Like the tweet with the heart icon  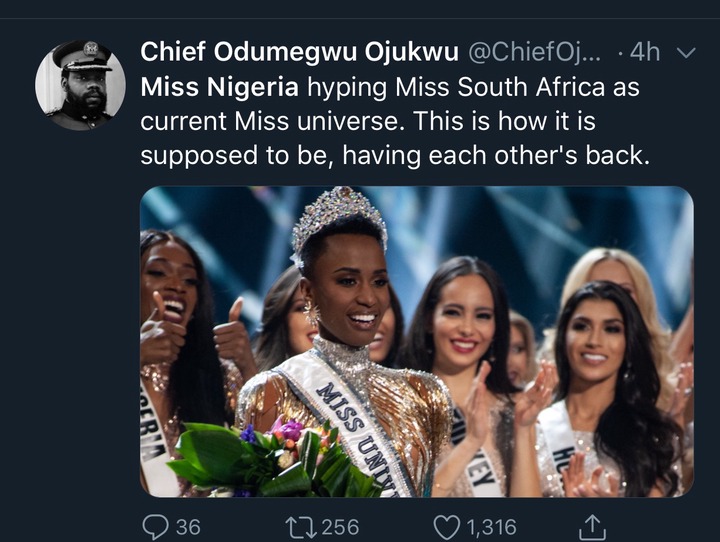pyautogui.click(x=448, y=525)
